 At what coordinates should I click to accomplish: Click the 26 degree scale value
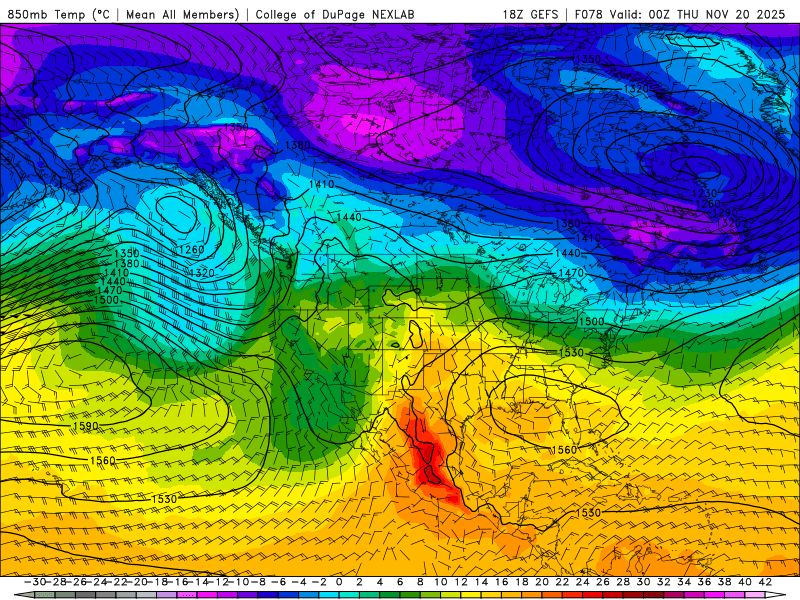tap(603, 582)
